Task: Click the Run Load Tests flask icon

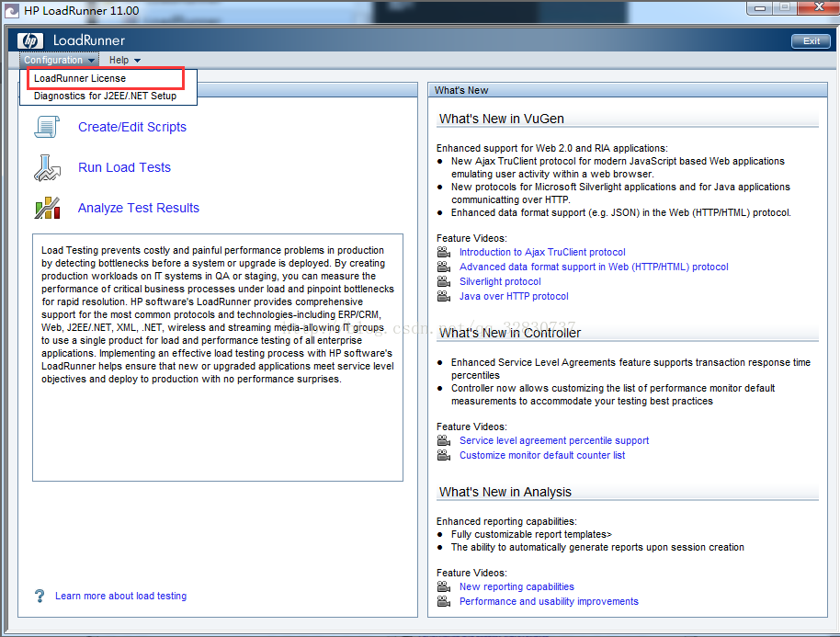Action: 47,167
